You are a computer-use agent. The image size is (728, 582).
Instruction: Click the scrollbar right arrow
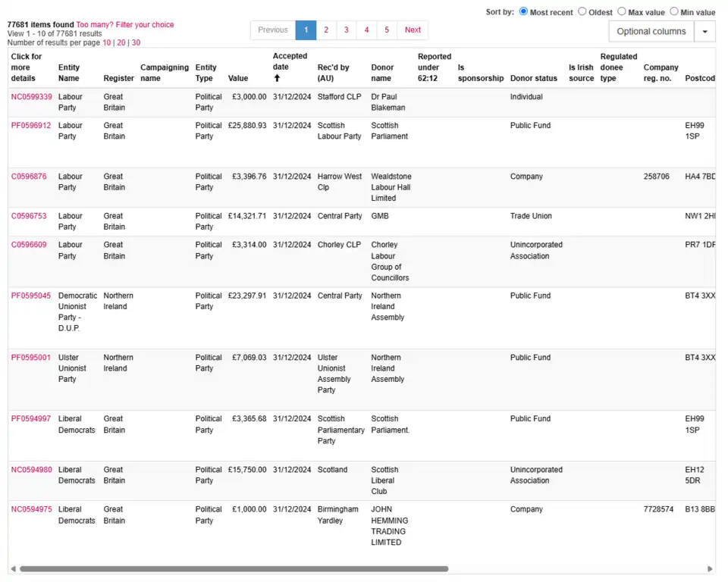(710, 568)
